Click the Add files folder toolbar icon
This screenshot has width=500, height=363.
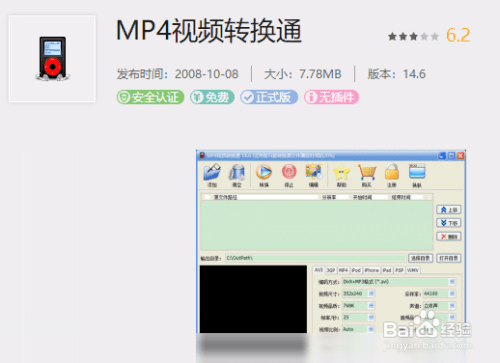(212, 172)
